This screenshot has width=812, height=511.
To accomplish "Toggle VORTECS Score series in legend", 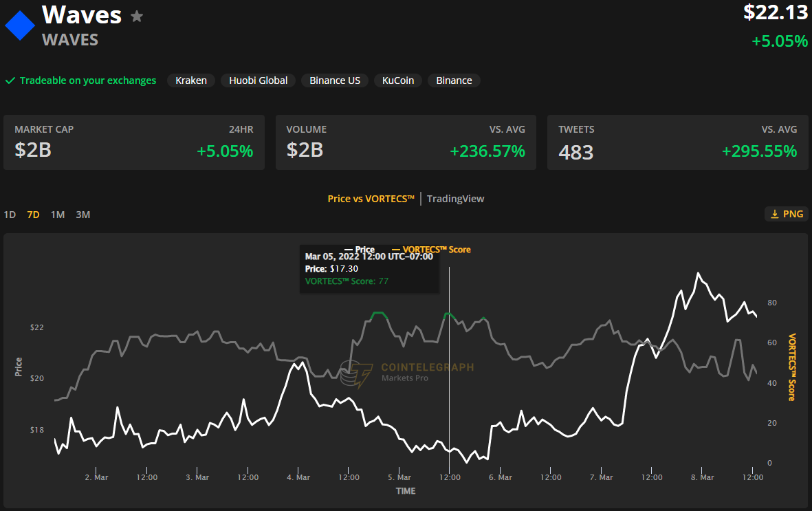I will (x=432, y=250).
